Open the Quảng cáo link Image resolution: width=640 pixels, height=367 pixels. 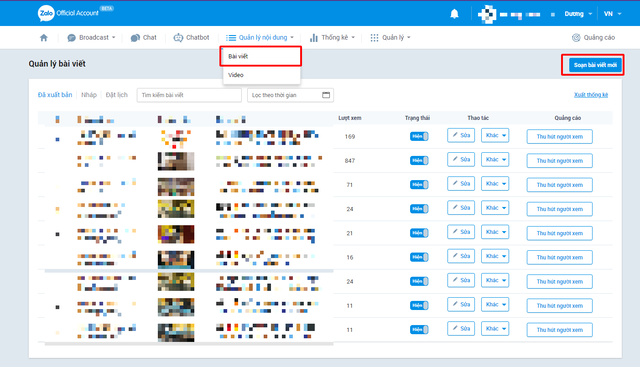tap(593, 38)
